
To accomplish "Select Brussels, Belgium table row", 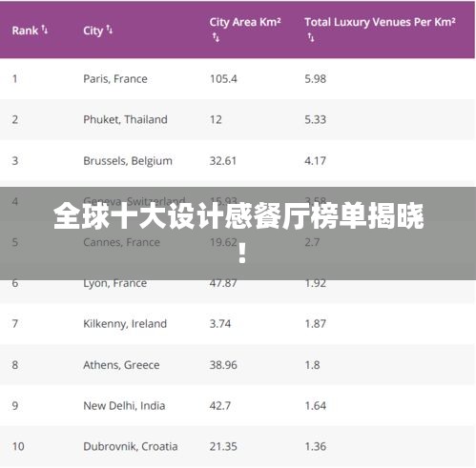I will pos(238,161).
